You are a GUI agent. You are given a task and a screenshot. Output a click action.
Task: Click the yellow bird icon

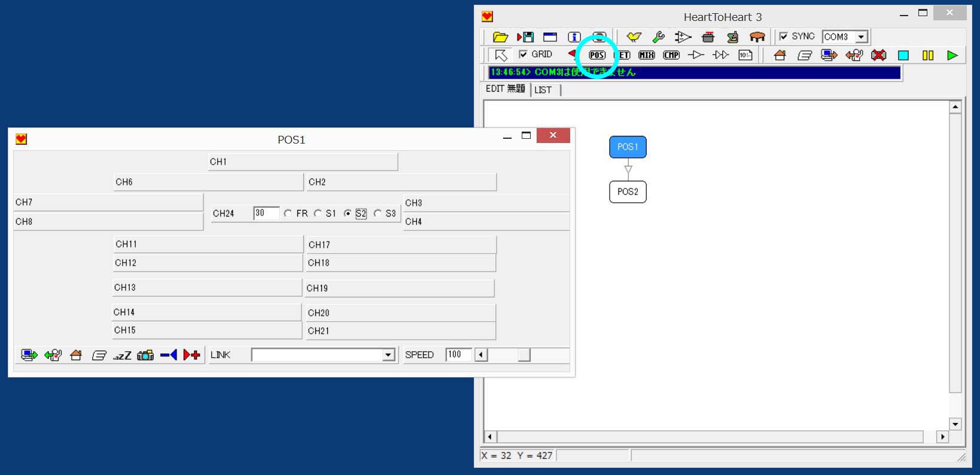point(634,37)
